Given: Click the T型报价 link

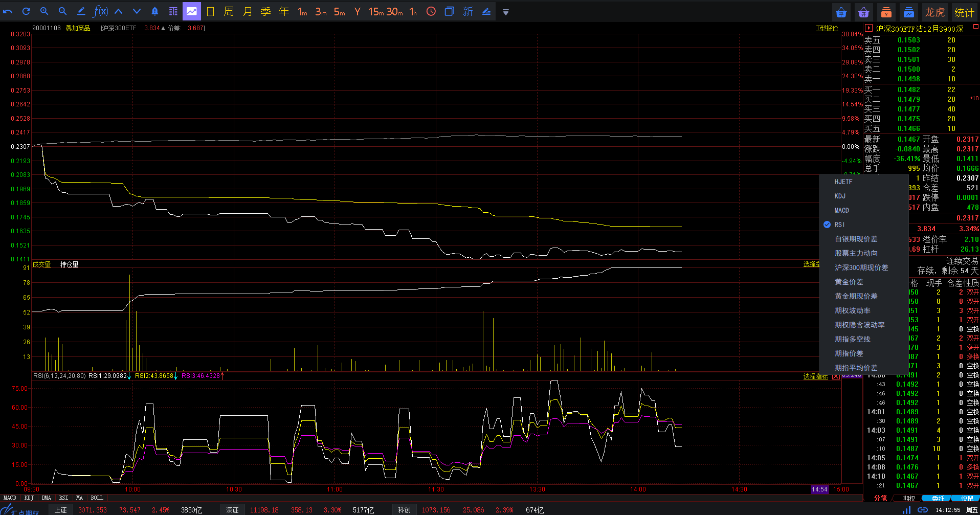Looking at the screenshot, I should (827, 28).
